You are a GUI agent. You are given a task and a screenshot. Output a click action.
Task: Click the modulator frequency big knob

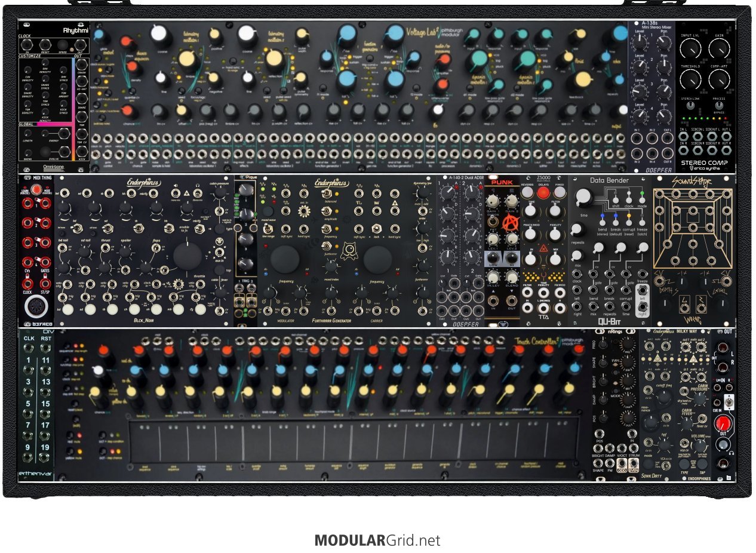pos(285,260)
